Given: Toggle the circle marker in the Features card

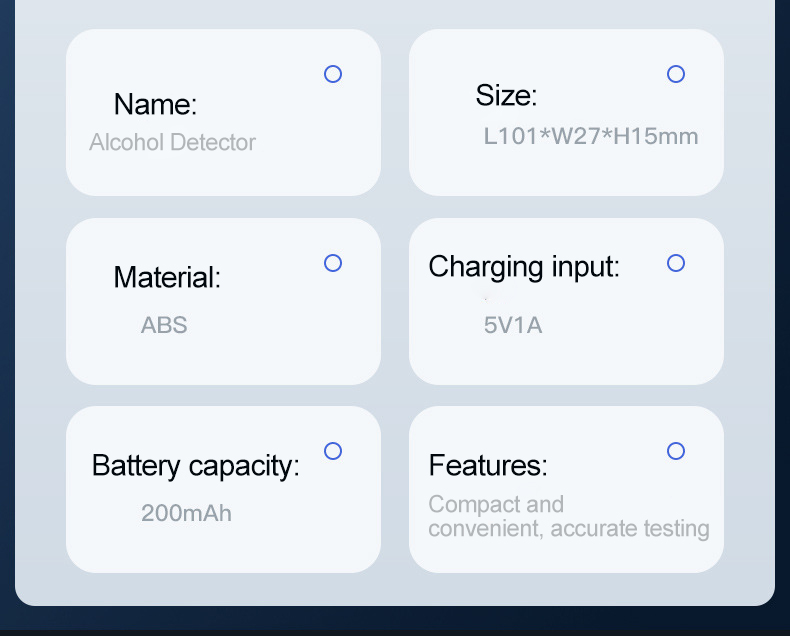Looking at the screenshot, I should click(676, 451).
